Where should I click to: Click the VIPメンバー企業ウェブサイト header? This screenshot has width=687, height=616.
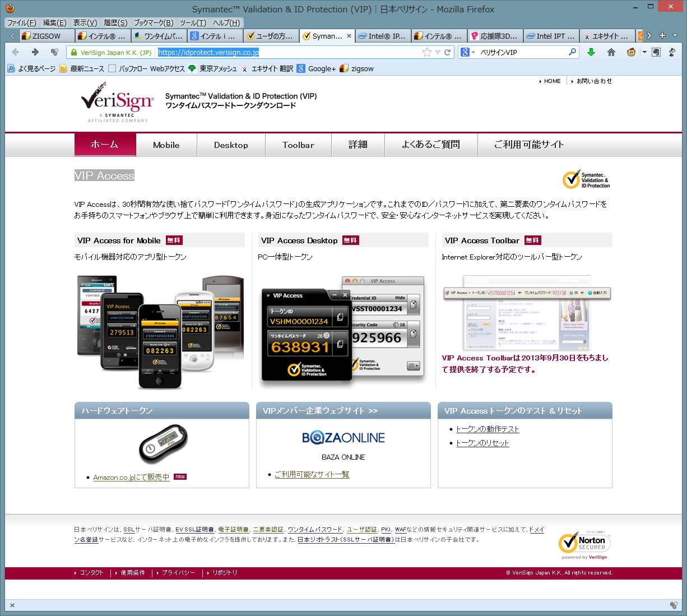coord(343,411)
